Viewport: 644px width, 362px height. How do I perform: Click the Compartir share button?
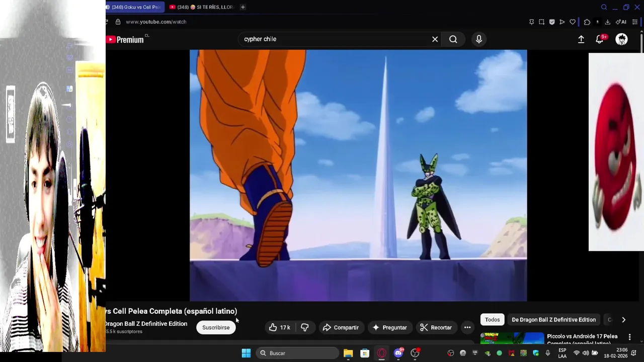click(341, 327)
